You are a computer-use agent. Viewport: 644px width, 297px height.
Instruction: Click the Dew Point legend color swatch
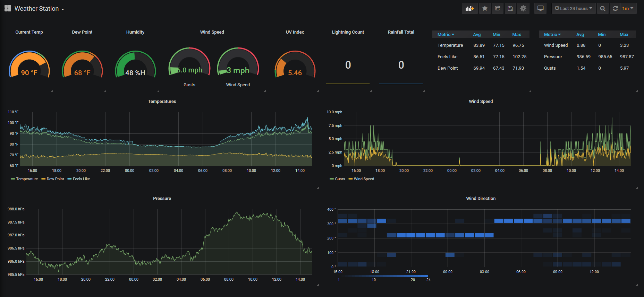pos(43,179)
